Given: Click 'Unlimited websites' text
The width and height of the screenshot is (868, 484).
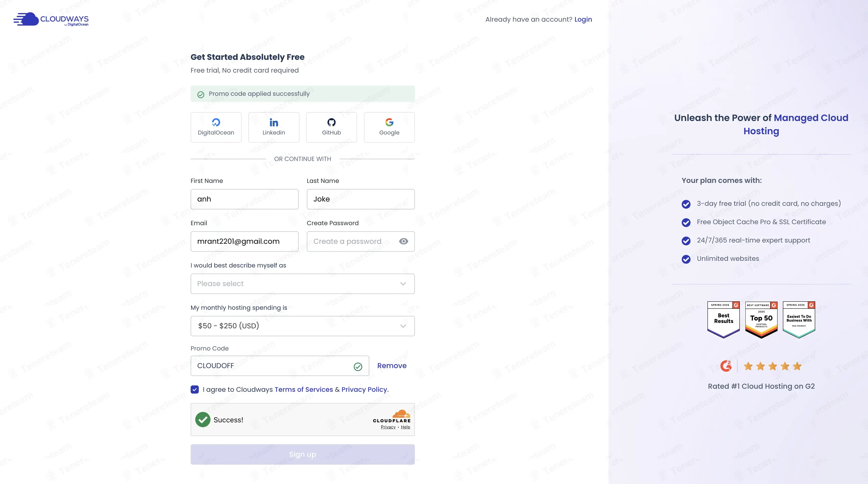Looking at the screenshot, I should 728,259.
